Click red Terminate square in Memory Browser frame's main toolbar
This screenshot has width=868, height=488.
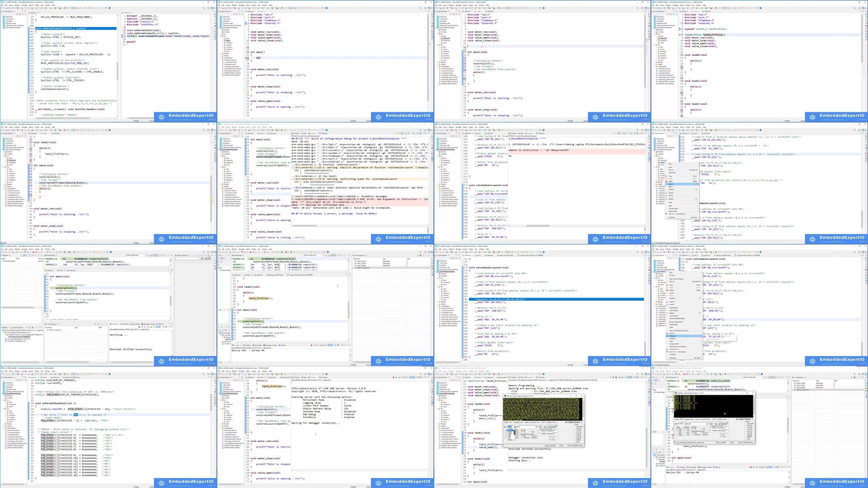[33, 252]
